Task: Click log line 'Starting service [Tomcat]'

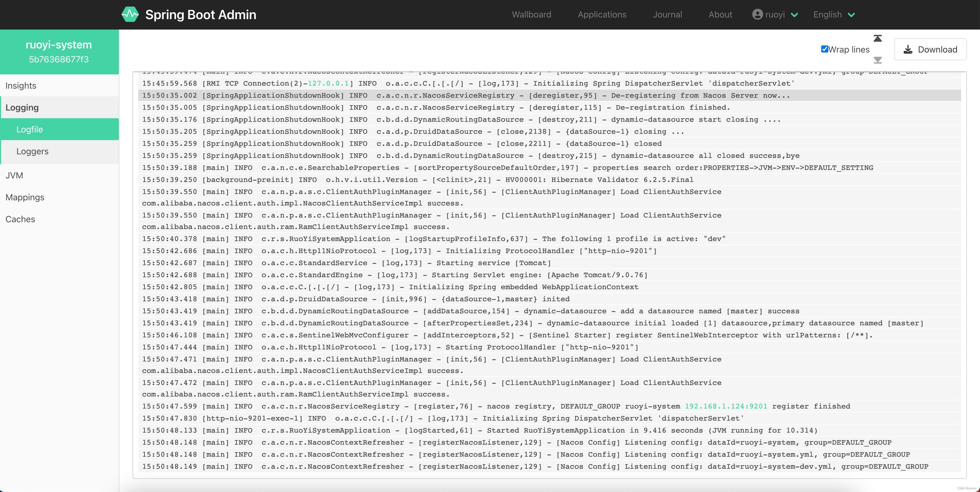Action: click(549, 263)
